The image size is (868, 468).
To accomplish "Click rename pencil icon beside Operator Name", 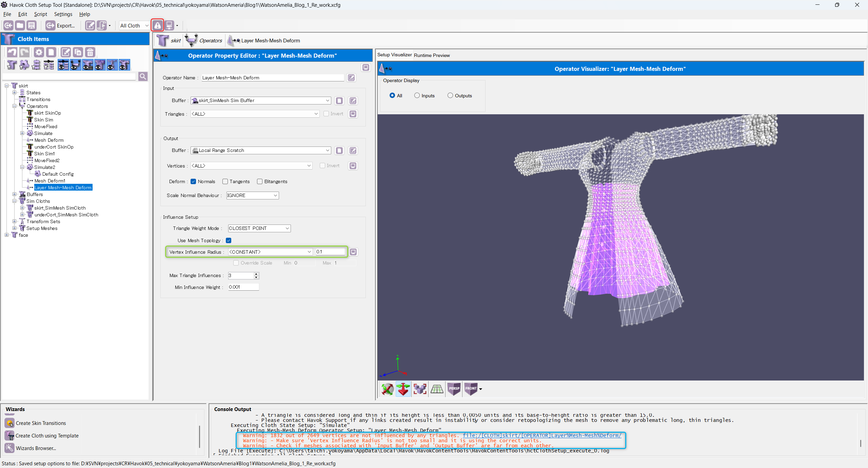I will [351, 78].
